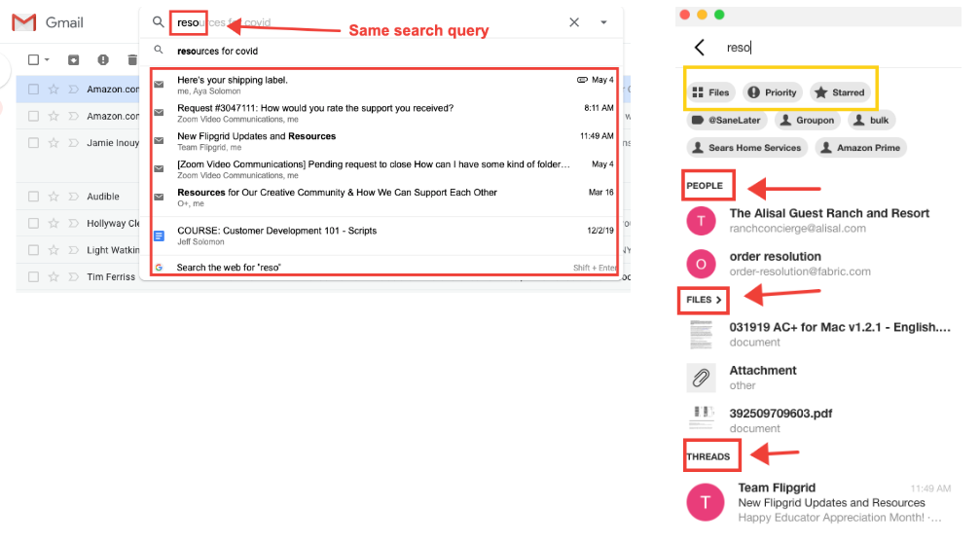Mark Jamie Inouye email as important
Image resolution: width=980 pixels, height=543 pixels.
click(74, 143)
